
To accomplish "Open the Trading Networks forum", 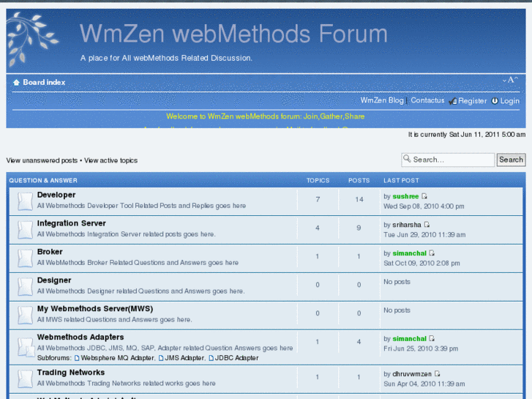I will 71,373.
